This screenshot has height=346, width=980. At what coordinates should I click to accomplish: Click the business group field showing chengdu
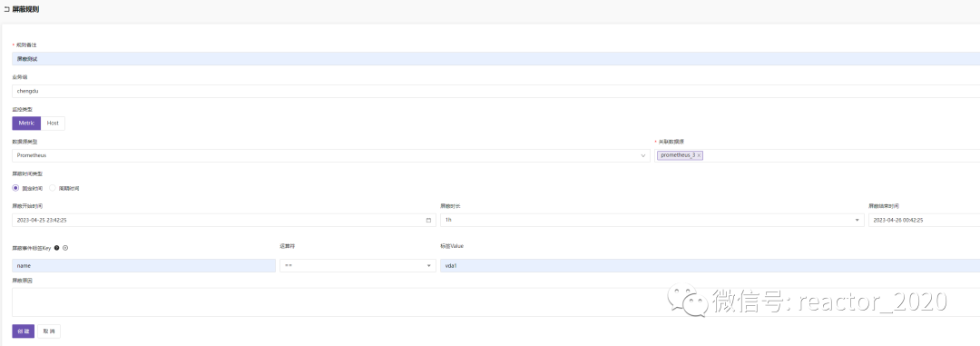click(495, 91)
